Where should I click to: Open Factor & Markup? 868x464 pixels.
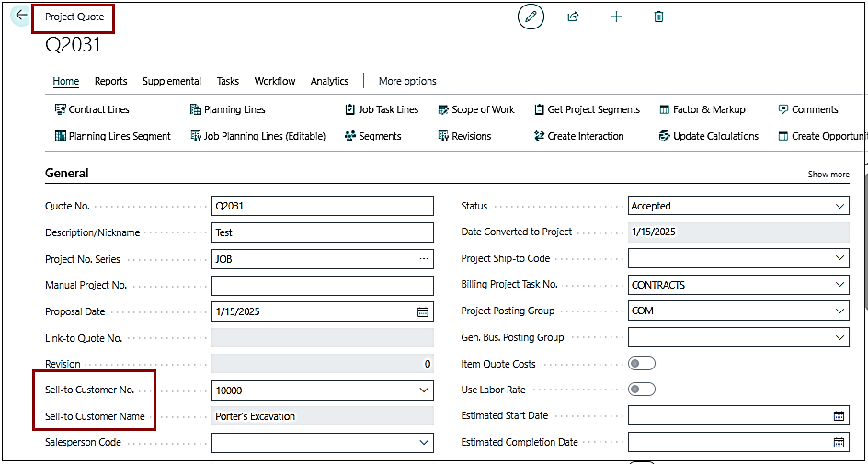702,109
